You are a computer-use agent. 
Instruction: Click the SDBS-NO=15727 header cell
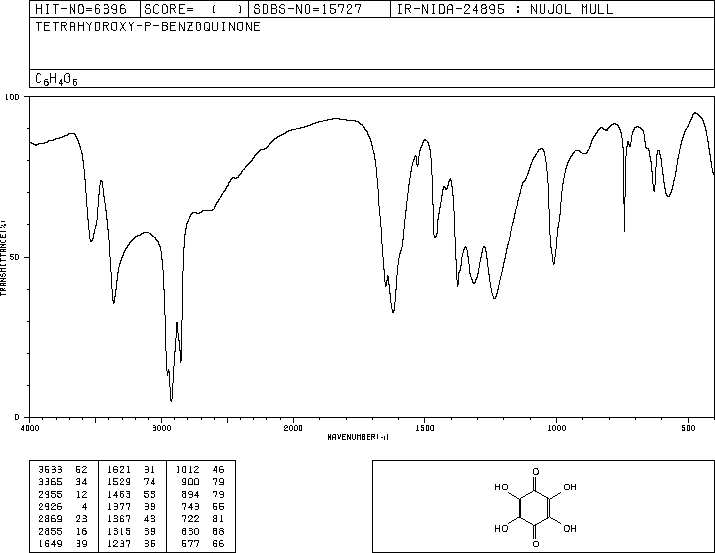point(319,9)
